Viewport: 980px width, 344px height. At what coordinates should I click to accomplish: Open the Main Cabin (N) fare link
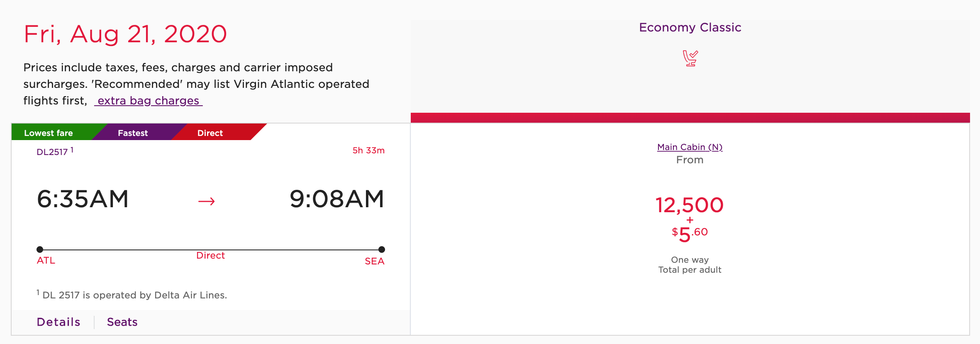pyautogui.click(x=690, y=147)
